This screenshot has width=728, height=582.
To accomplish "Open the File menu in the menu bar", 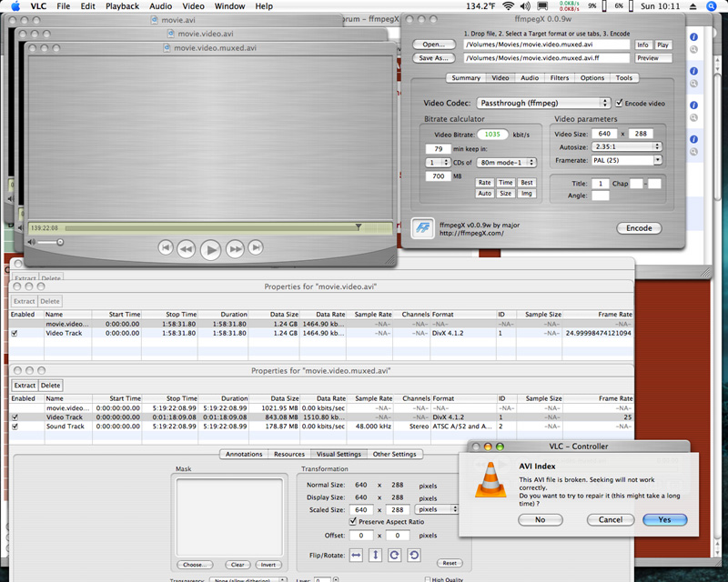I will tap(63, 6).
